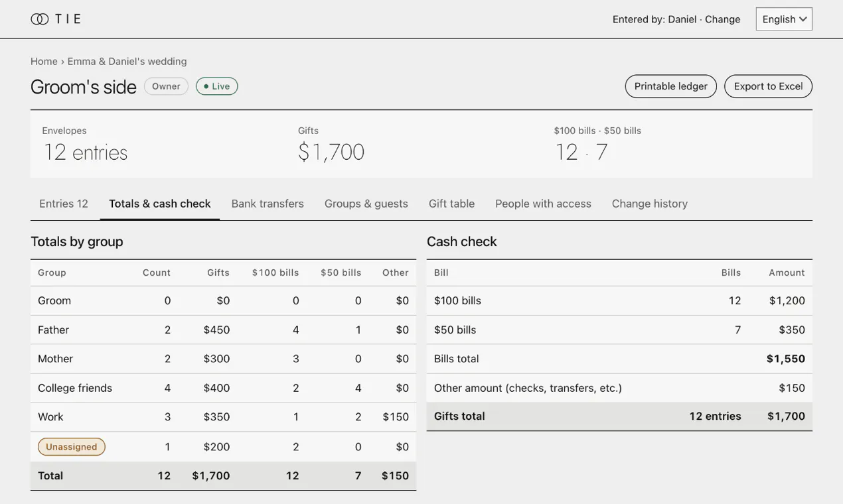
Task: Click the Export to Excel button
Action: [x=768, y=86]
